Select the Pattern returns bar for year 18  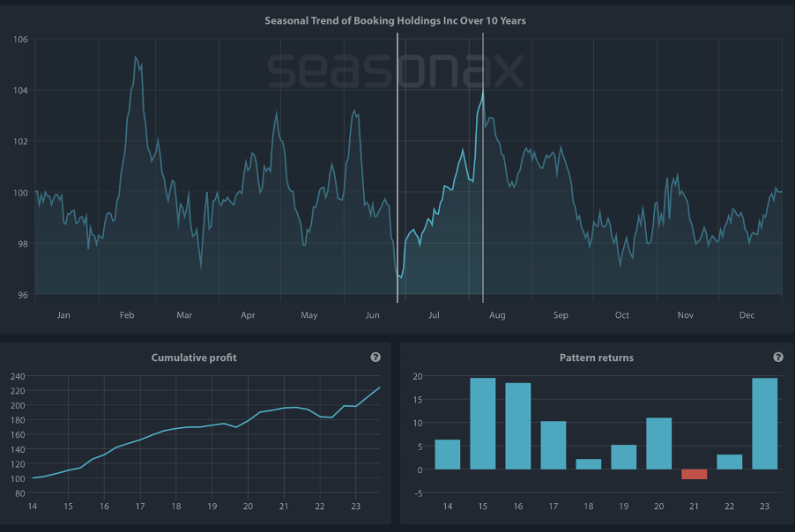tap(589, 464)
